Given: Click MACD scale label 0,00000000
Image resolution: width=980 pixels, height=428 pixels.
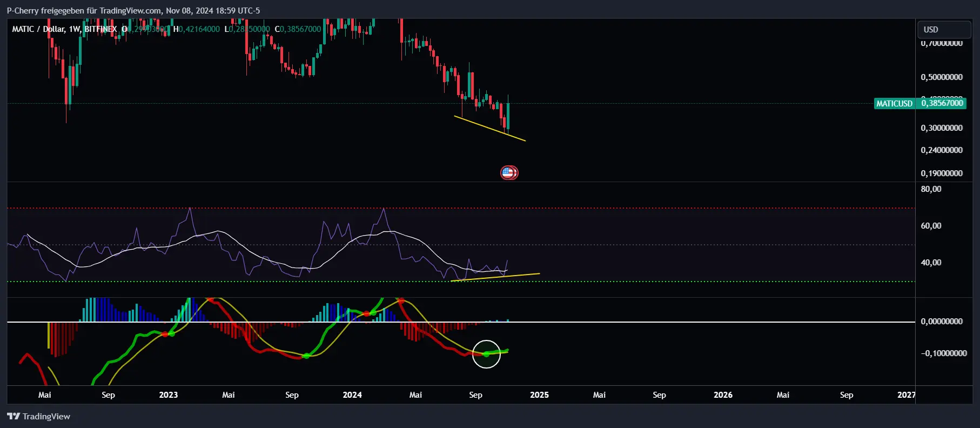Looking at the screenshot, I should point(942,322).
